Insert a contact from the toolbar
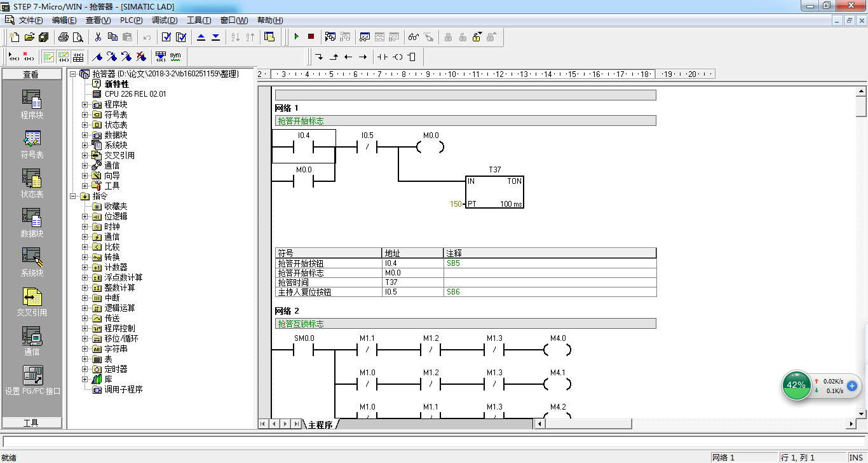This screenshot has height=463, width=868. [x=382, y=57]
